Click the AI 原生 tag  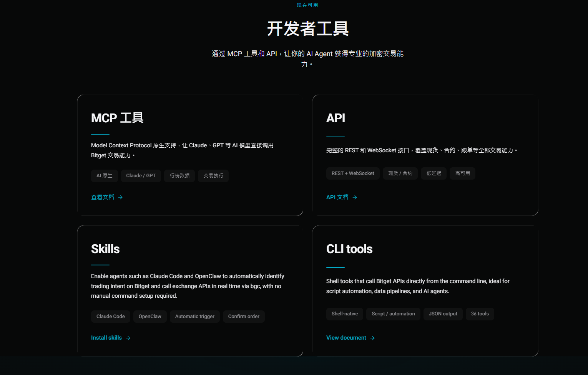[x=104, y=176]
